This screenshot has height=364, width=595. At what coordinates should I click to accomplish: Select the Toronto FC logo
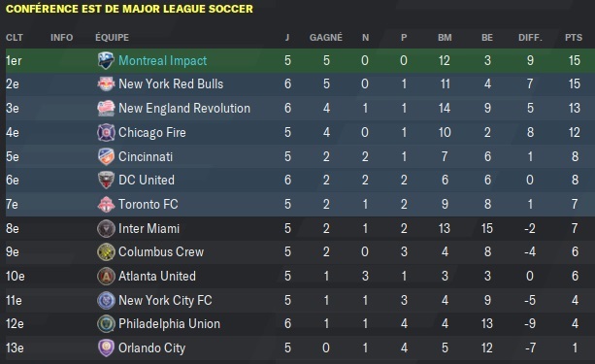[106, 204]
